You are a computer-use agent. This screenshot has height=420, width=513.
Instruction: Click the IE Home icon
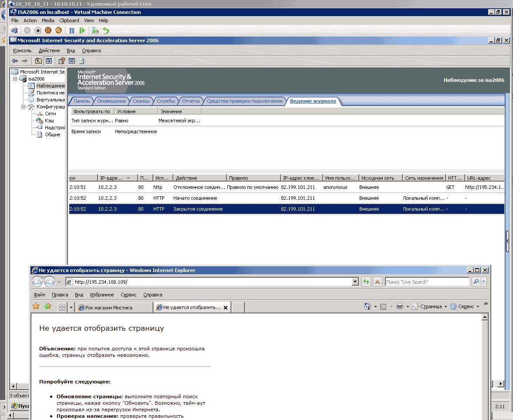[x=368, y=306]
